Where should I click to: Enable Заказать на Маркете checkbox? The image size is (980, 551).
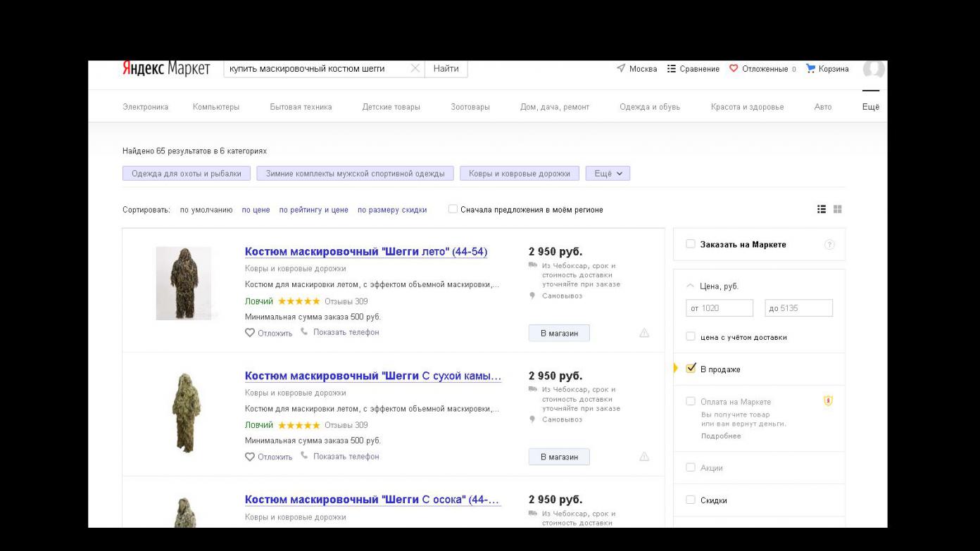[691, 244]
